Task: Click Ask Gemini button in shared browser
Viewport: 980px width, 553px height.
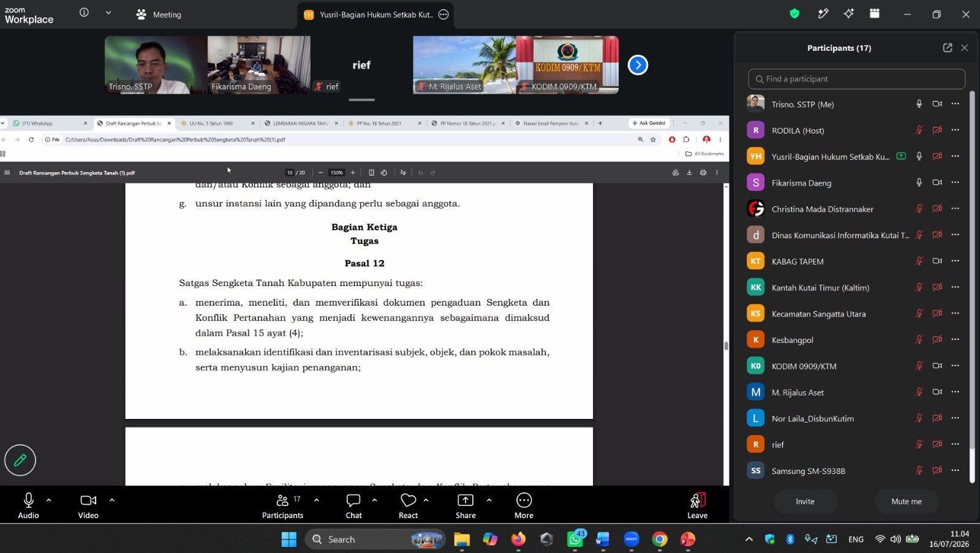Action: 649,123
